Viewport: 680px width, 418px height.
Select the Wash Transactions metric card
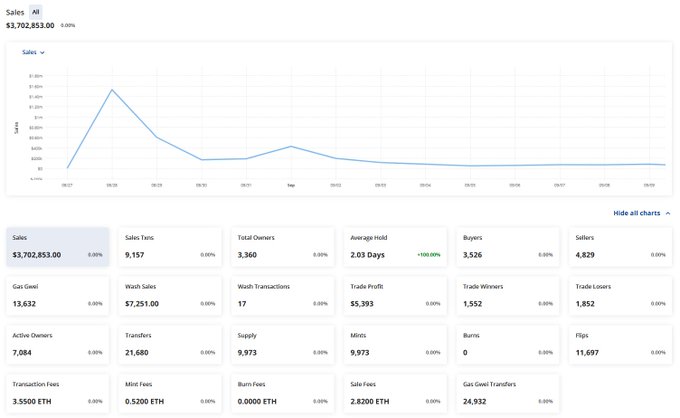282,296
